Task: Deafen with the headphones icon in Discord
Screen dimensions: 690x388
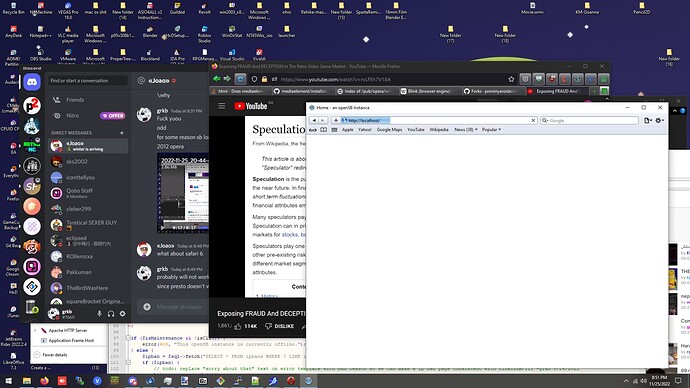Action: pos(111,314)
